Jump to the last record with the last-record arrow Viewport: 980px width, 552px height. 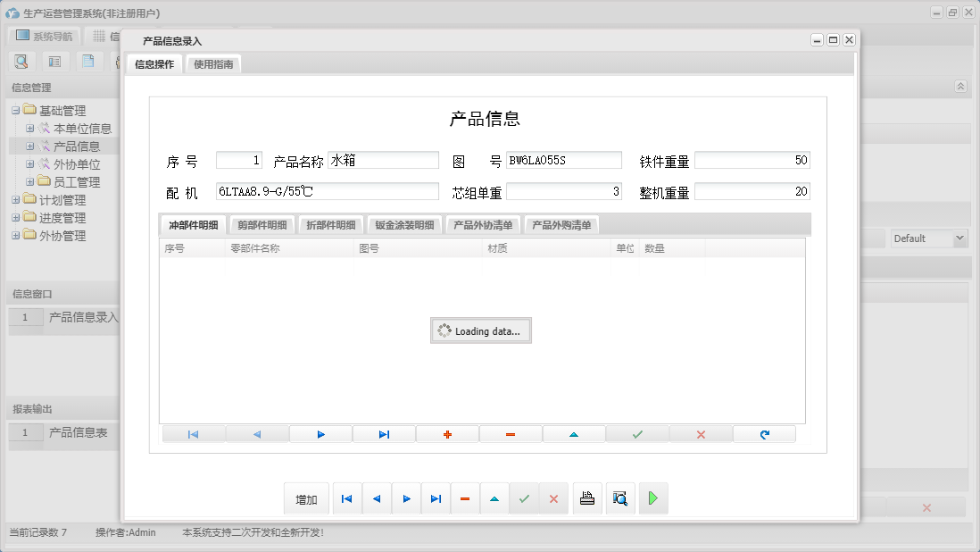pyautogui.click(x=436, y=498)
